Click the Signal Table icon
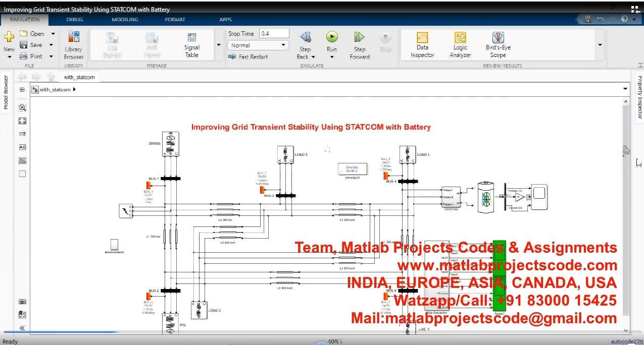This screenshot has height=345, width=644. tap(192, 44)
